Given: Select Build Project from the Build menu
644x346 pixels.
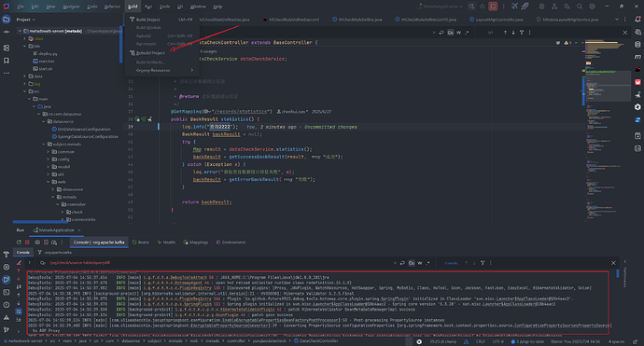Looking at the screenshot, I should 161,20.
